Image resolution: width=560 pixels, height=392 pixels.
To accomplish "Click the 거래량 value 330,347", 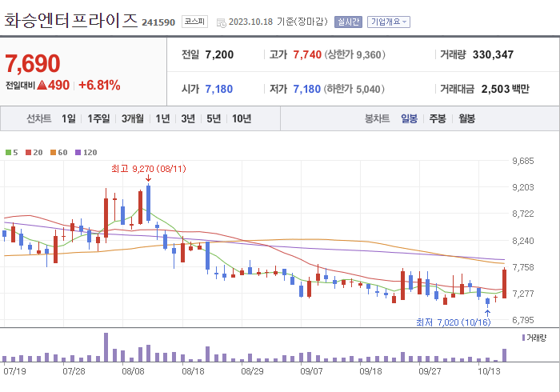I will pyautogui.click(x=494, y=54).
